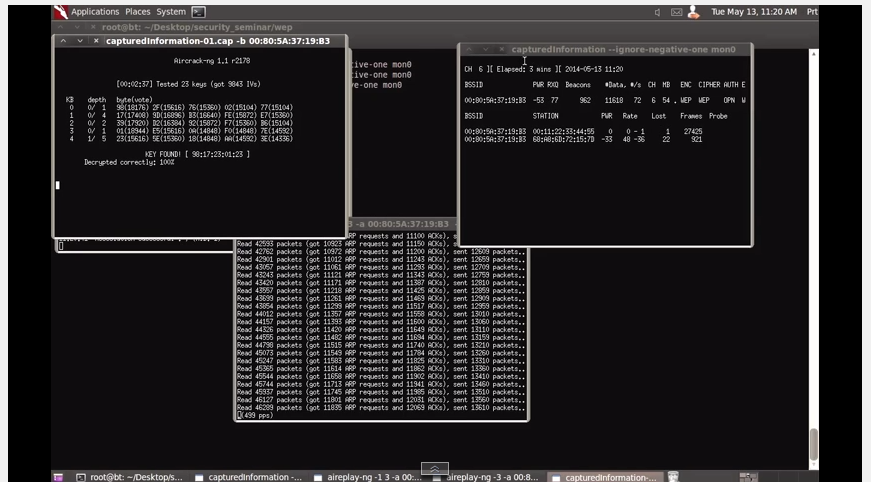Click the (499 pps) text in aireplay window
This screenshot has width=871, height=482.
pyautogui.click(x=256, y=415)
